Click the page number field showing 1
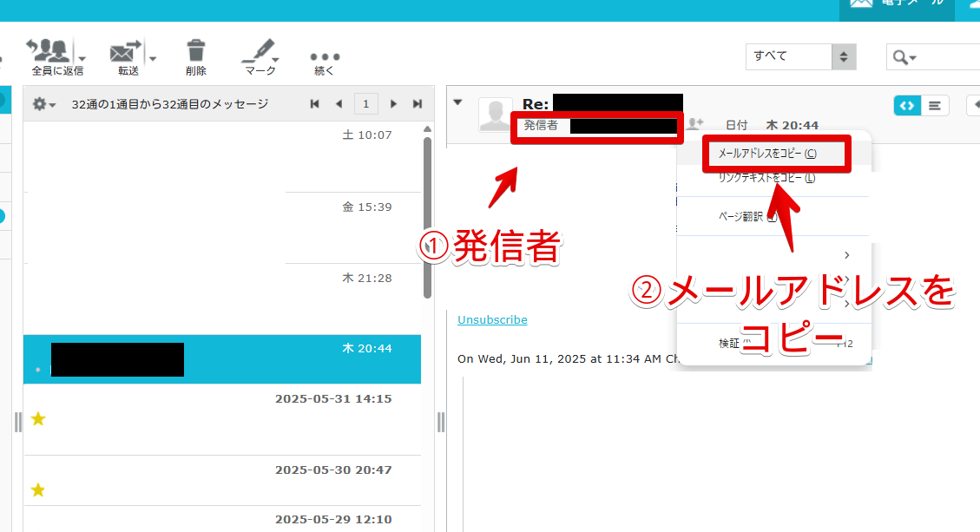The height and width of the screenshot is (532, 980). click(365, 104)
